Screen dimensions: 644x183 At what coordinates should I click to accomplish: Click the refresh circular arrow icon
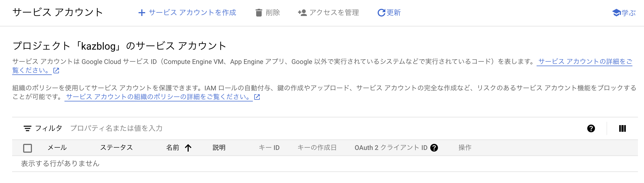point(381,13)
